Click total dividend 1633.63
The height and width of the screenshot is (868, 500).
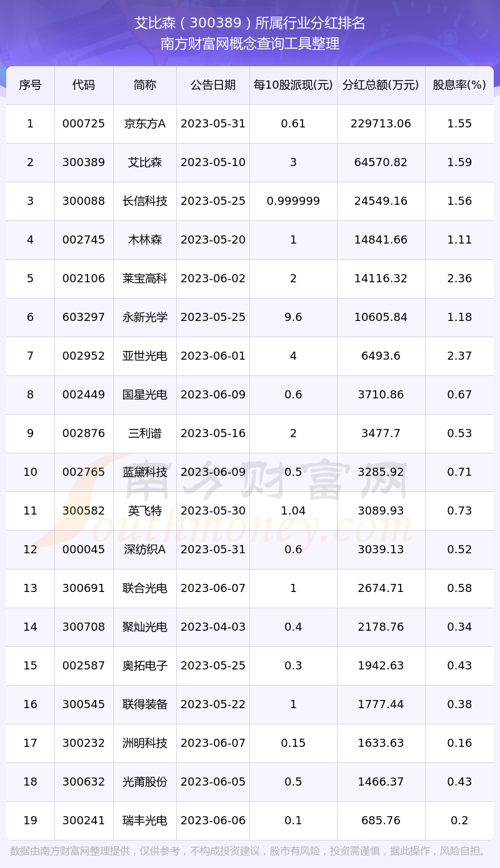[x=381, y=743]
